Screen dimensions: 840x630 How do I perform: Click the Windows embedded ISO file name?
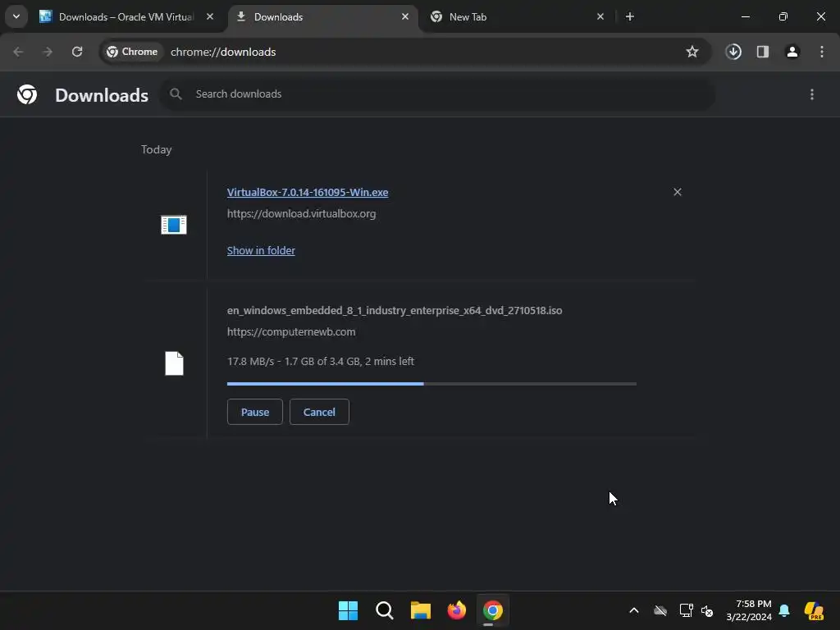[395, 311]
